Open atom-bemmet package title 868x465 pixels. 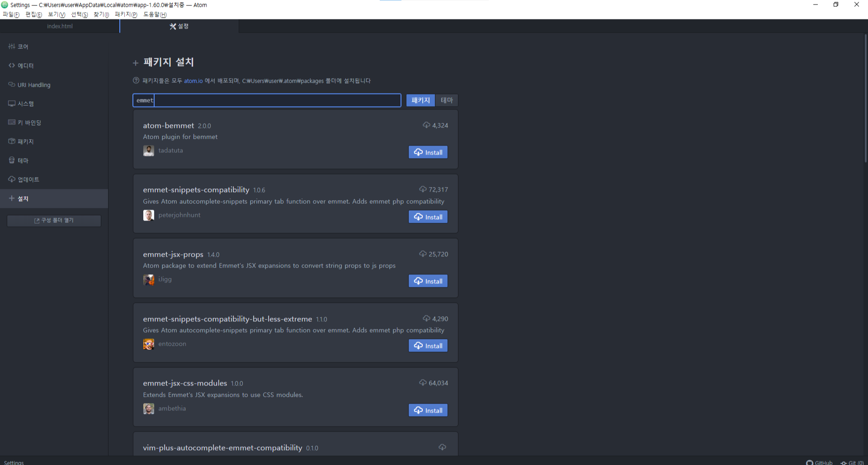pyautogui.click(x=169, y=126)
